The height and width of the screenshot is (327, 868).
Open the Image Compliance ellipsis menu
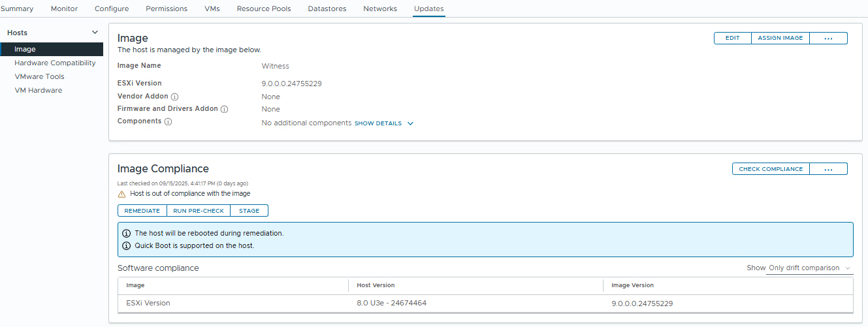point(828,169)
